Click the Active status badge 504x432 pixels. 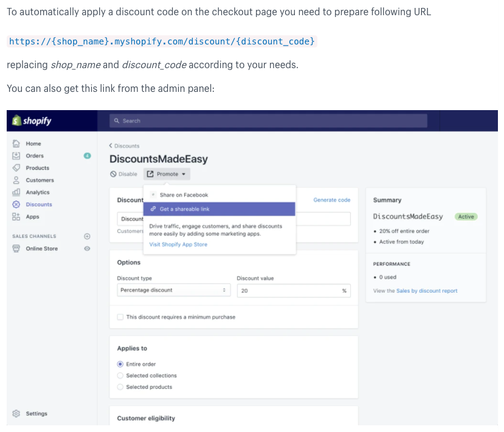466,217
